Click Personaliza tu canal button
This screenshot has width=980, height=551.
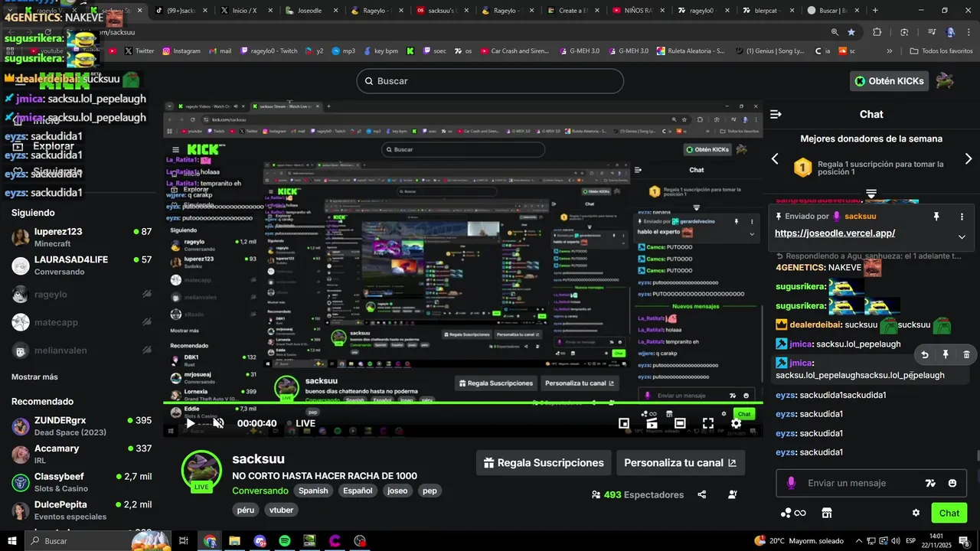680,463
